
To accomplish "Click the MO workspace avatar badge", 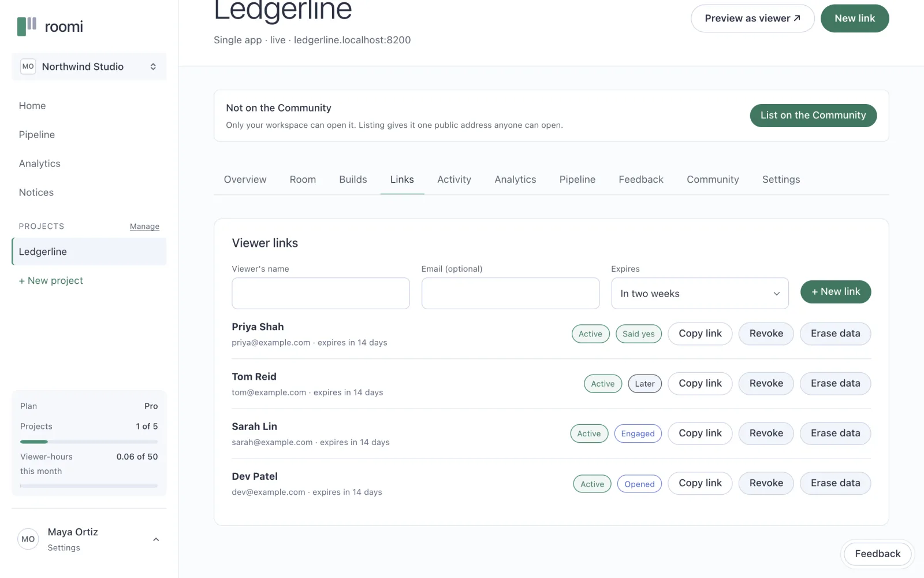I will tap(28, 66).
